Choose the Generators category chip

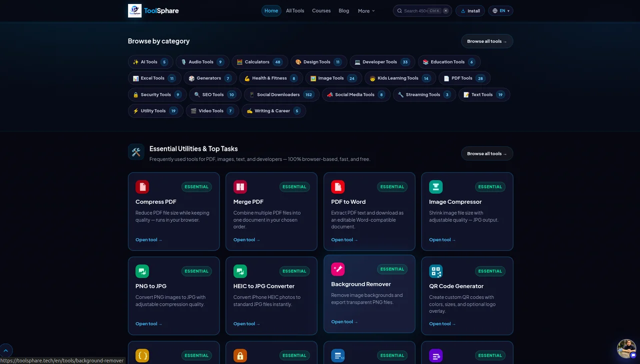coord(210,78)
